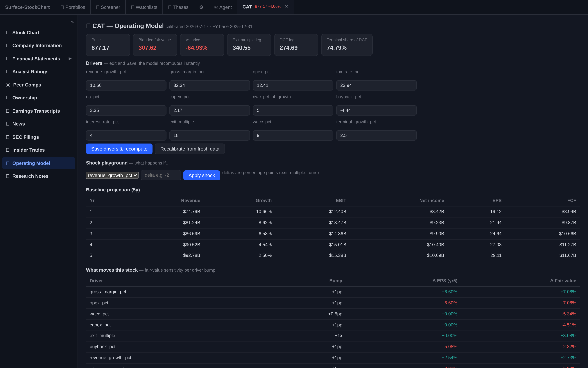Click Recalibrate from fresh data

tap(190, 149)
